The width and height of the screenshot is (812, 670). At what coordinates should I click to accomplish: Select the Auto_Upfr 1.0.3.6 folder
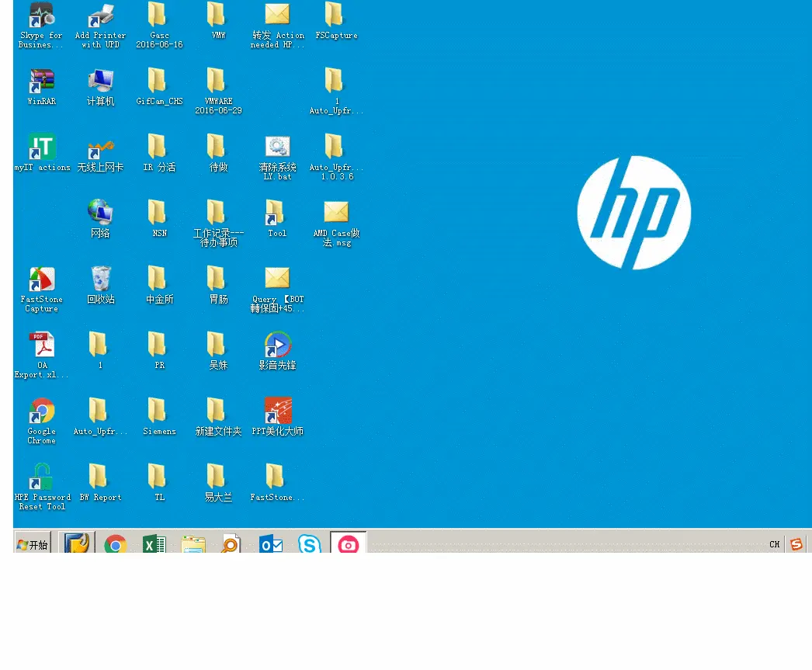pyautogui.click(x=336, y=157)
